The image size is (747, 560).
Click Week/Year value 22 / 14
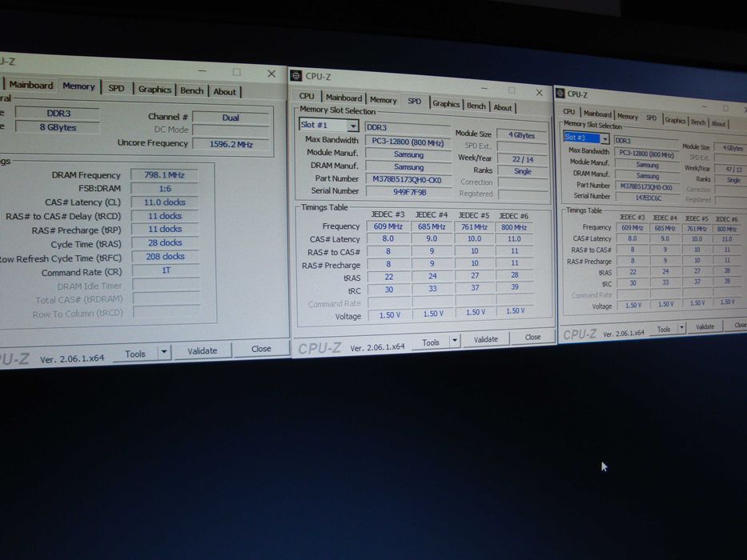523,159
